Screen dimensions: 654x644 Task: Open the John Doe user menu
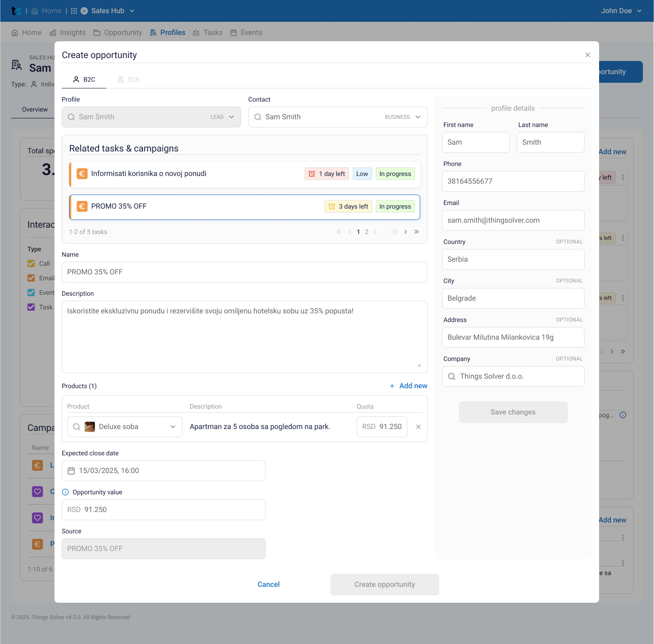point(621,11)
